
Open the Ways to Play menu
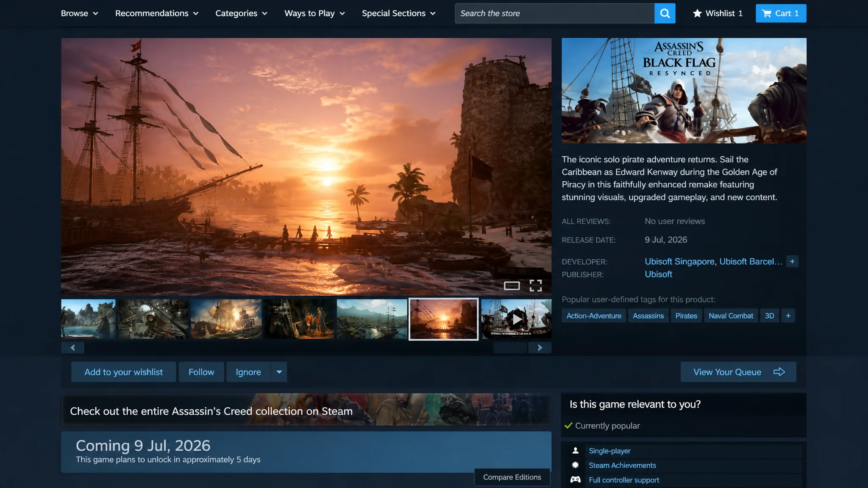[314, 13]
